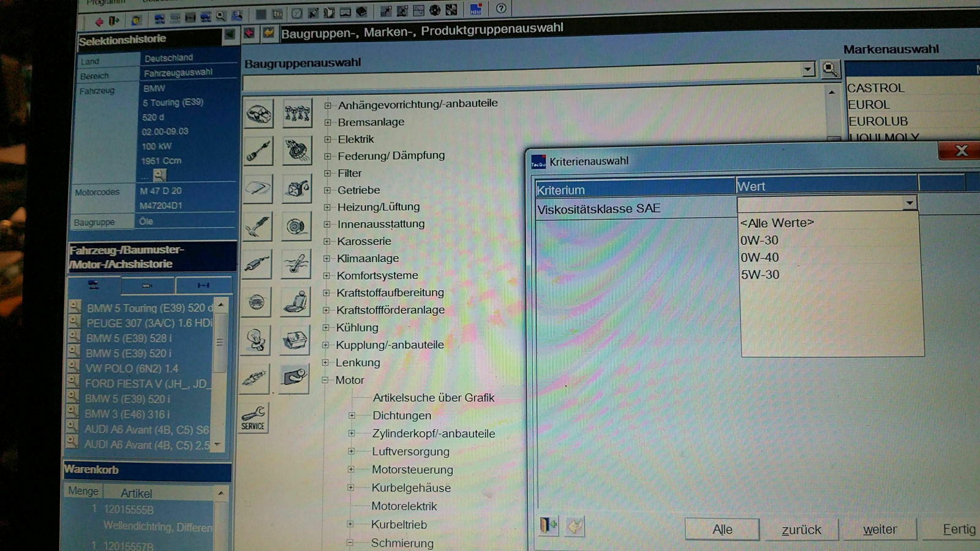Image resolution: width=980 pixels, height=551 pixels.
Task: Switch to the axle history tab
Action: coord(203,285)
